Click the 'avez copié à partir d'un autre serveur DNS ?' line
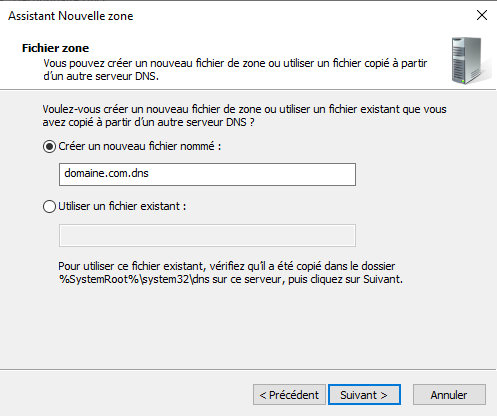The height and width of the screenshot is (416, 497). pos(148,122)
